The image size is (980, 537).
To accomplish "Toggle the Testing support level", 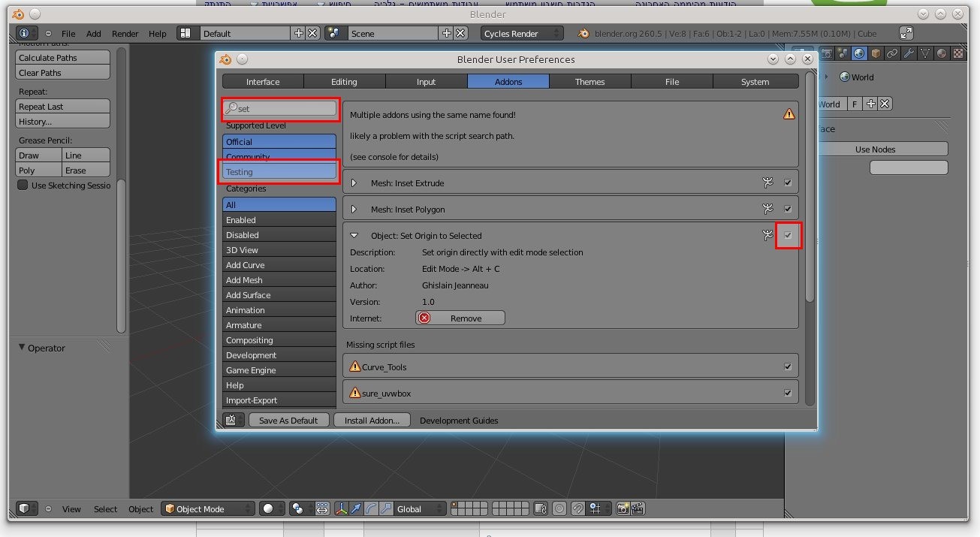I will click(279, 172).
